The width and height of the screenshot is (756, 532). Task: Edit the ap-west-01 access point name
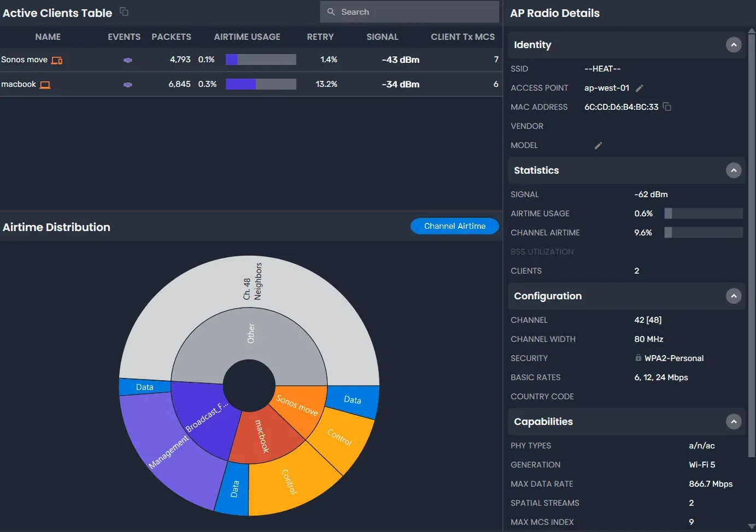point(638,88)
